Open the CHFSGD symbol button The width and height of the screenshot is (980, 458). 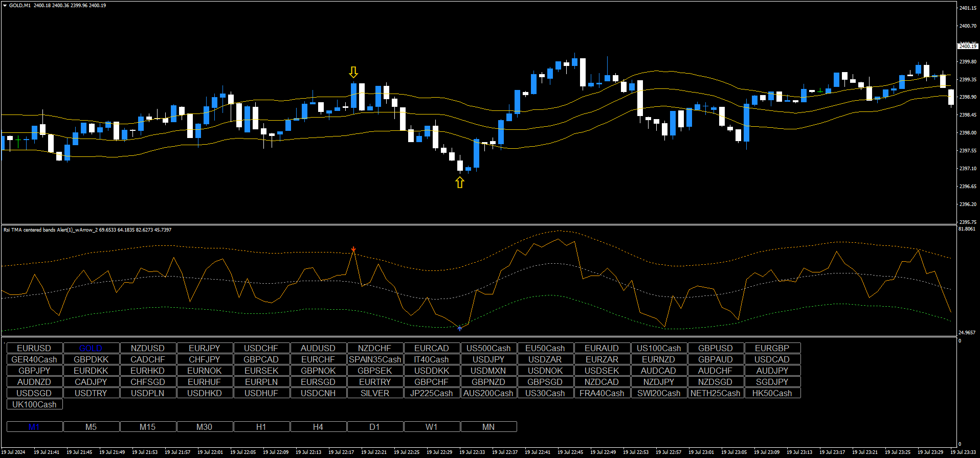tap(148, 382)
